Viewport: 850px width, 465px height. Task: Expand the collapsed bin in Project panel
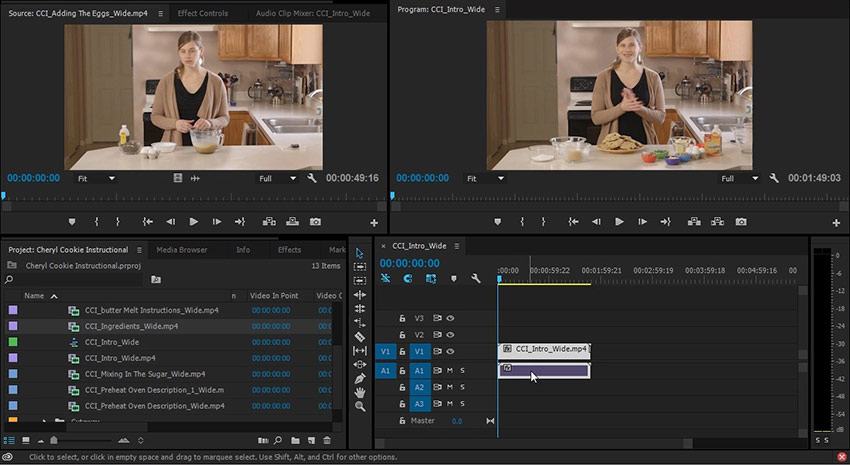[44, 422]
